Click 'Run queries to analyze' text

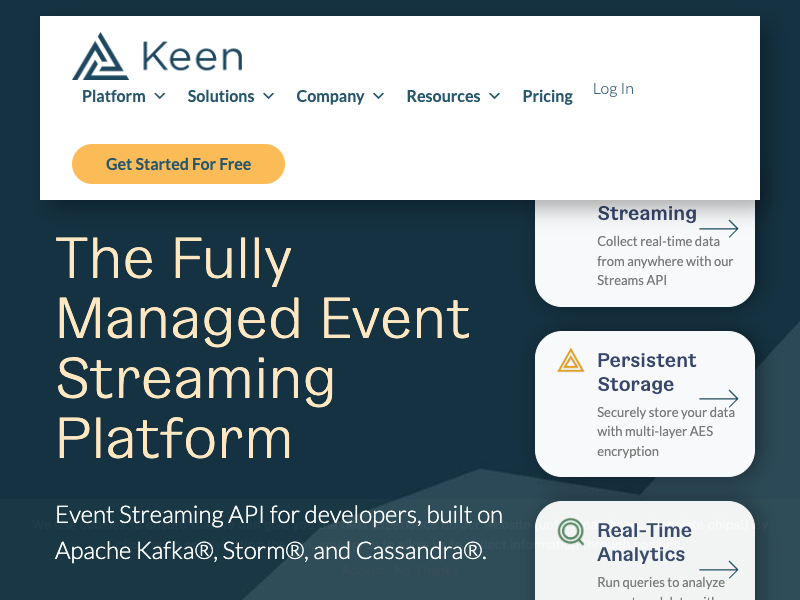coord(661,582)
